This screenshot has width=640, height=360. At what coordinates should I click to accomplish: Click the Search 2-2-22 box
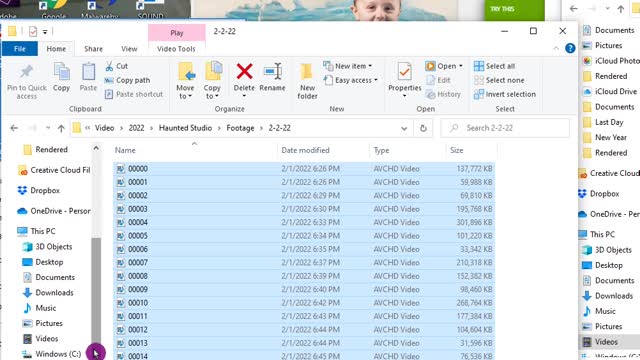tap(505, 128)
